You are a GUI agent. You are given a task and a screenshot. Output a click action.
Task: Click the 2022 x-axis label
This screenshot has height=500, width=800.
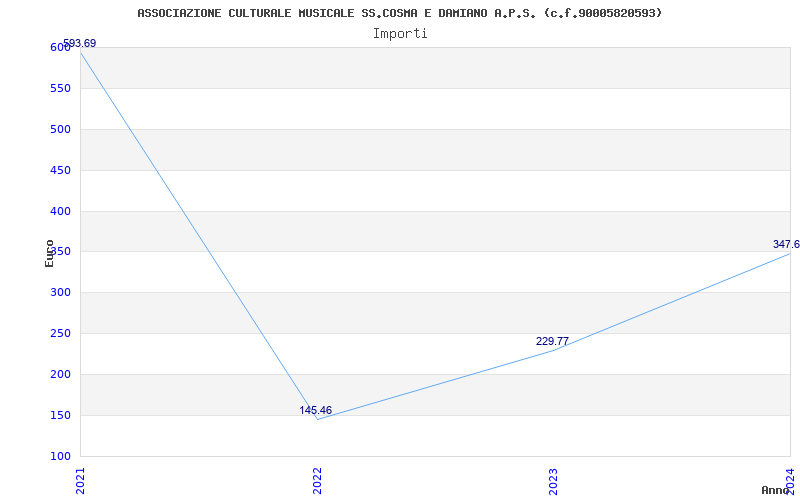(317, 481)
